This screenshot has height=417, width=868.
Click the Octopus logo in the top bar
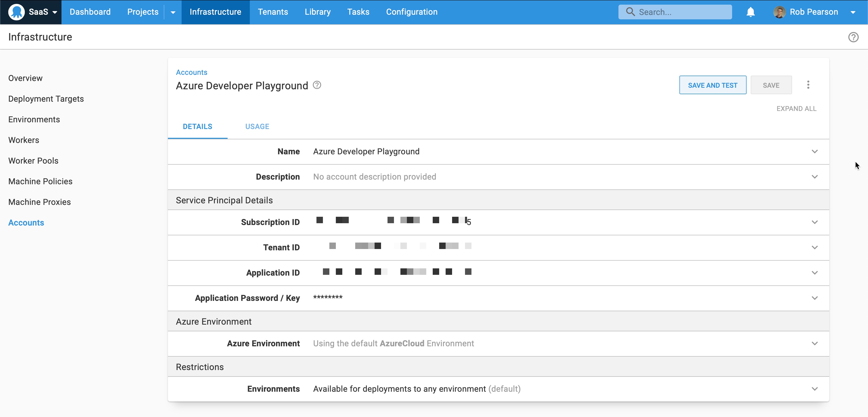click(16, 12)
